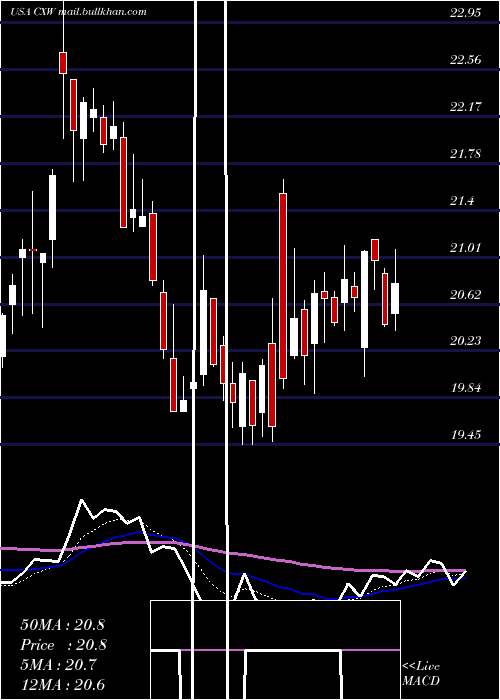
Task: Click the 21.4 price axis label
Action: click(x=462, y=200)
